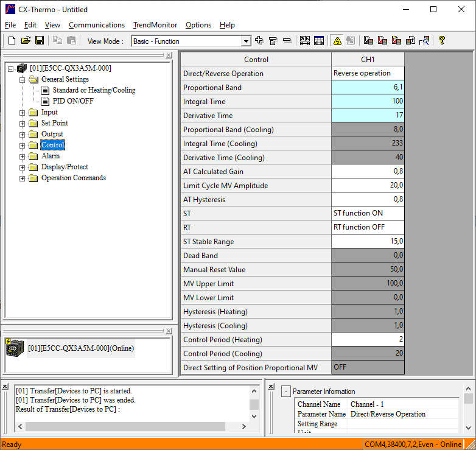Click the ST Stable Range value 15,0
Screen dimensions: 476x450
(x=368, y=241)
